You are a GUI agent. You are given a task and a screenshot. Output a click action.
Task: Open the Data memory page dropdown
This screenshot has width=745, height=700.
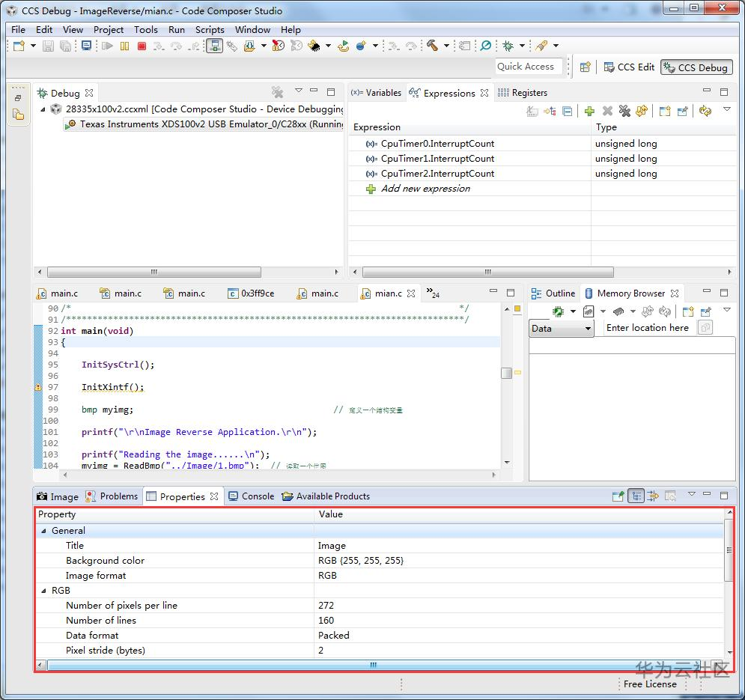point(561,329)
